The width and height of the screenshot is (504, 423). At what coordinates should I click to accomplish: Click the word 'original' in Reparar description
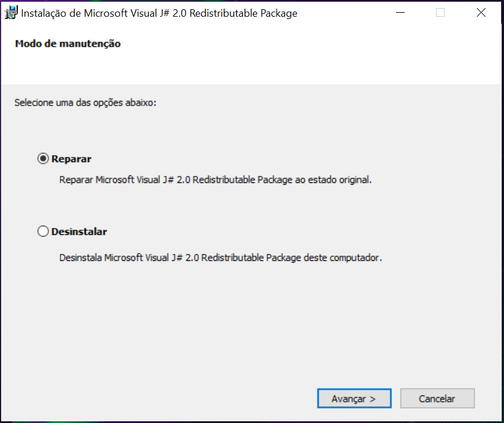[354, 179]
